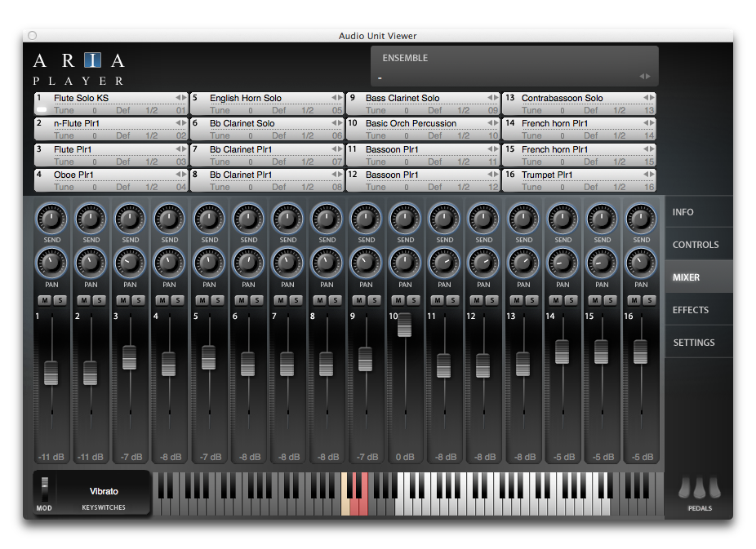Click the PEDALS icon
This screenshot has width=756, height=549.
[x=700, y=488]
